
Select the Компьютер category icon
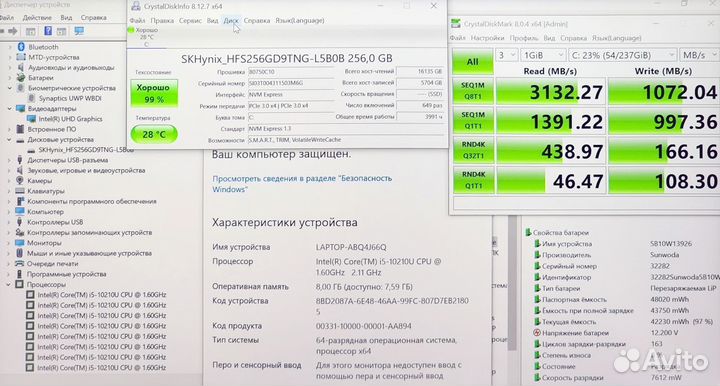tap(20, 212)
